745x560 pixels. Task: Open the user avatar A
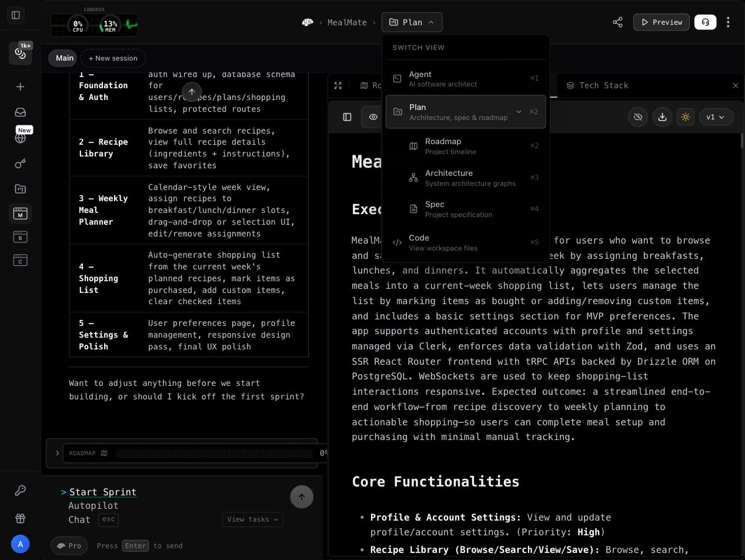pyautogui.click(x=21, y=544)
